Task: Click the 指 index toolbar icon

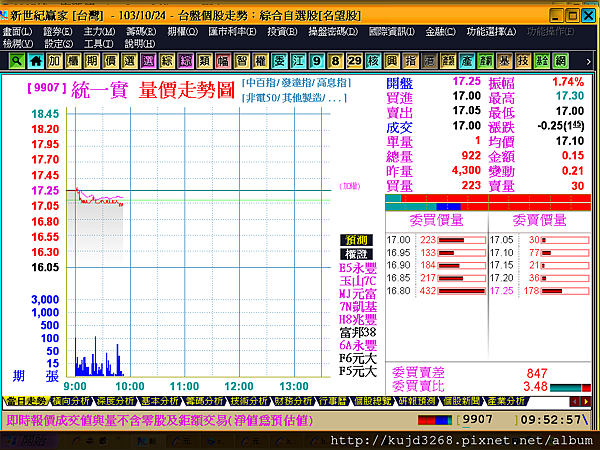Action: 411,61
